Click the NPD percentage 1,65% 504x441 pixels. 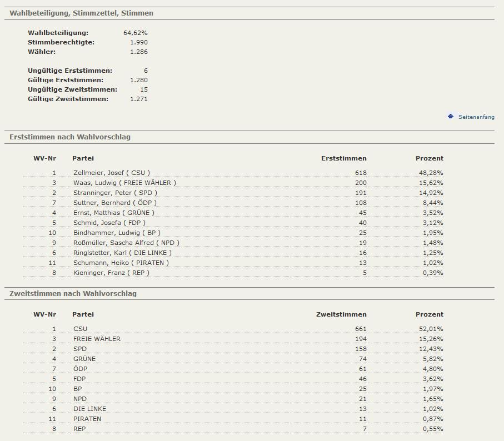point(433,399)
